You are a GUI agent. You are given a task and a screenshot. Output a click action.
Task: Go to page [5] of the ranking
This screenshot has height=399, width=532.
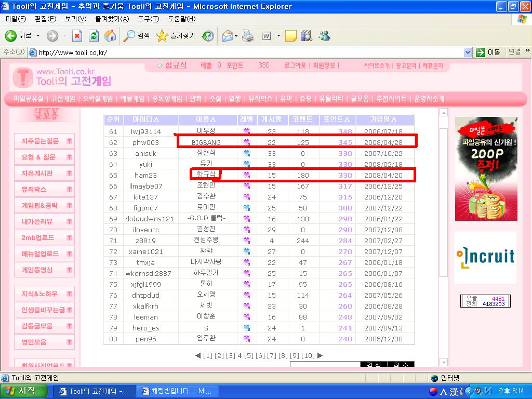[249, 355]
